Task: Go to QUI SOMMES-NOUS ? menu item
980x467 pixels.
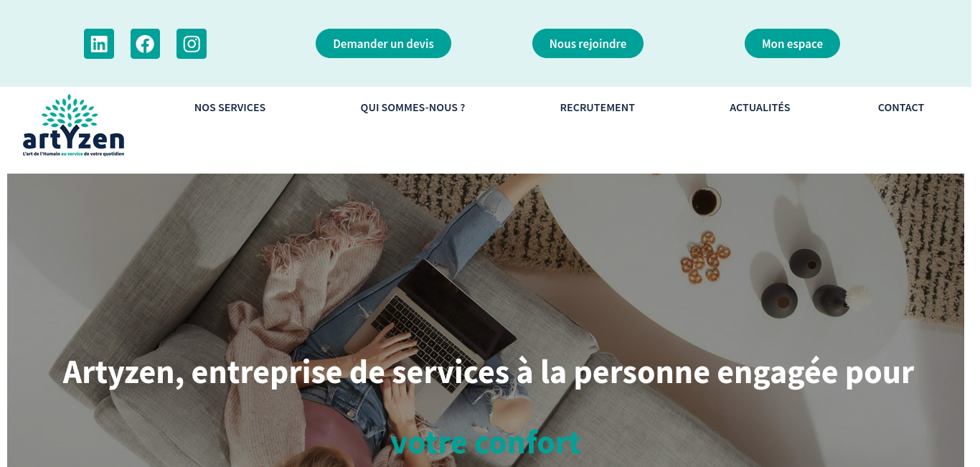Action: click(x=413, y=108)
